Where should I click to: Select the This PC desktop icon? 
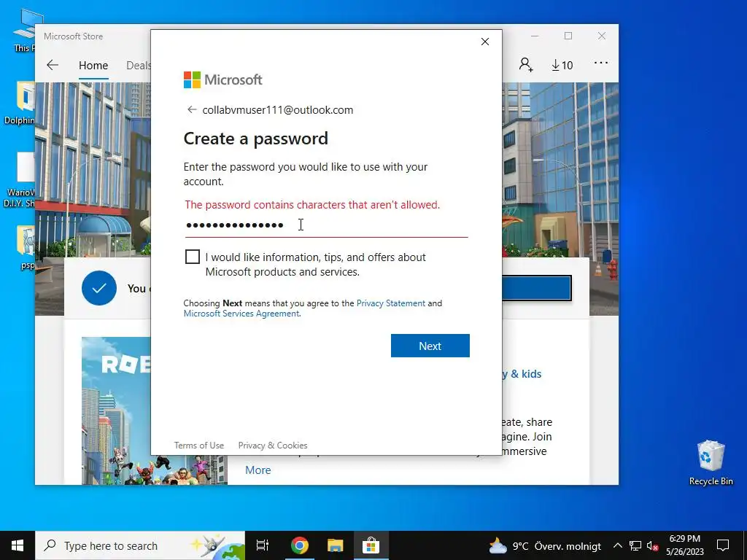(x=25, y=31)
